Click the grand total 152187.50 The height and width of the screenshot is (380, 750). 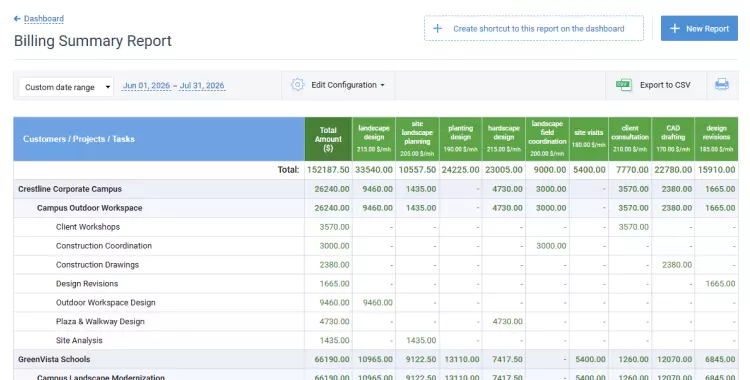pyautogui.click(x=328, y=170)
